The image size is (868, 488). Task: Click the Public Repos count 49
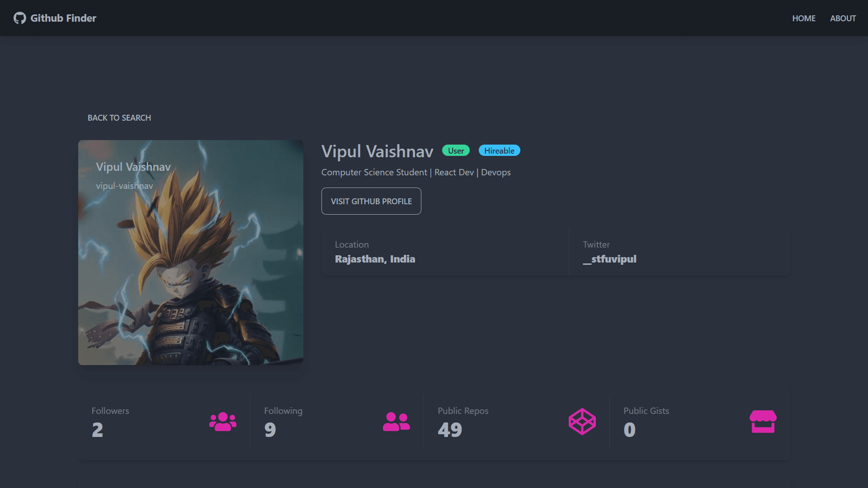[450, 430]
